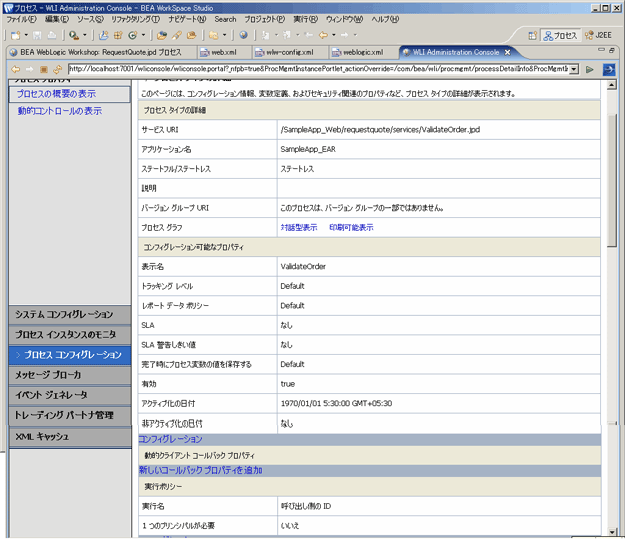Image resolution: width=625 pixels, height=550 pixels.
Task: Click the URL address input field
Action: tap(319, 69)
